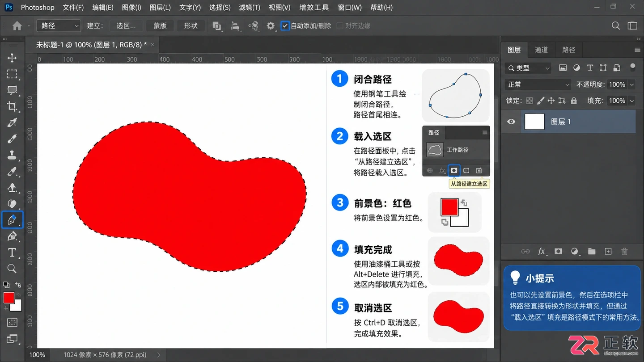Open the 类型 layer filter dropdown

pos(528,68)
